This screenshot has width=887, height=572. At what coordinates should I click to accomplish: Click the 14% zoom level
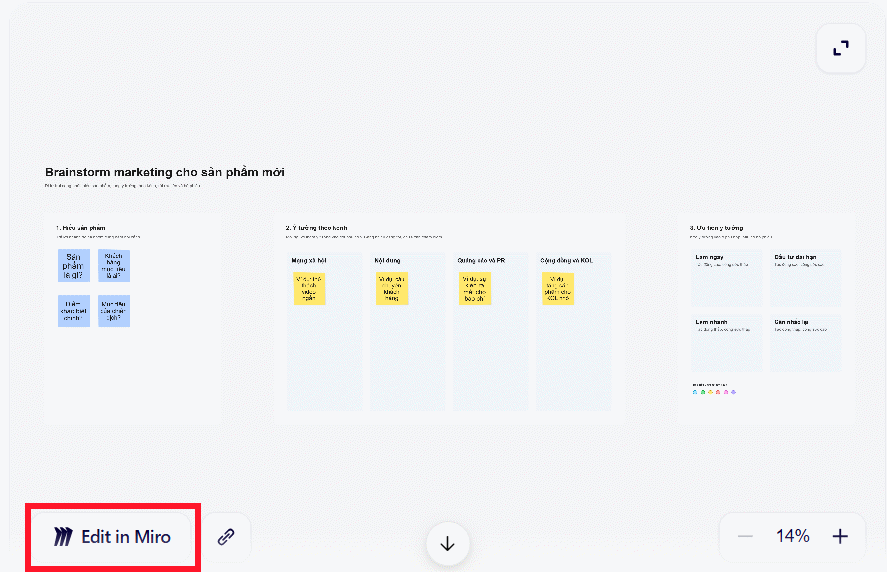[x=793, y=536]
